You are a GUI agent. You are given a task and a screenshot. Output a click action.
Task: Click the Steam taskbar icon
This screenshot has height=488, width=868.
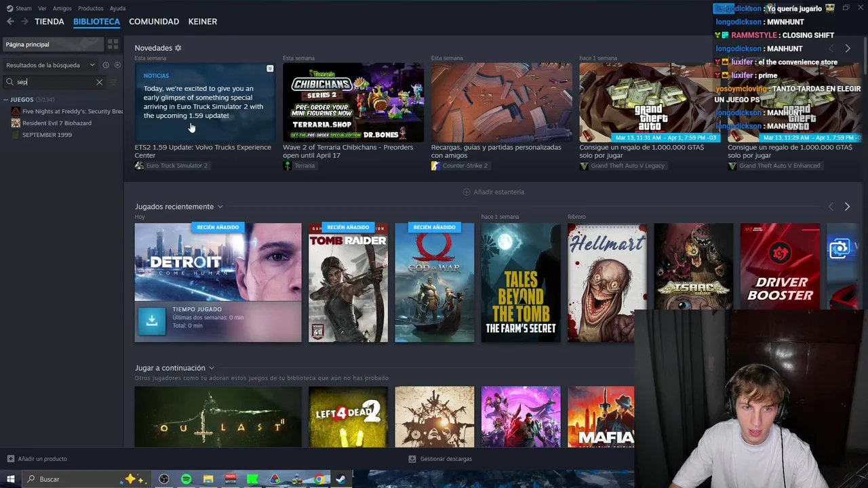[x=340, y=479]
